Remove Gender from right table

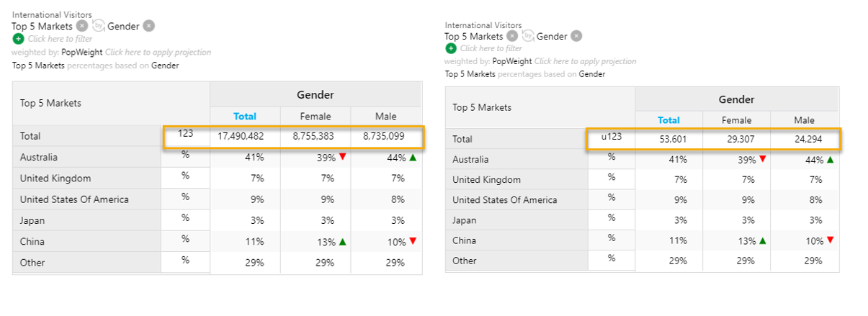pyautogui.click(x=577, y=36)
